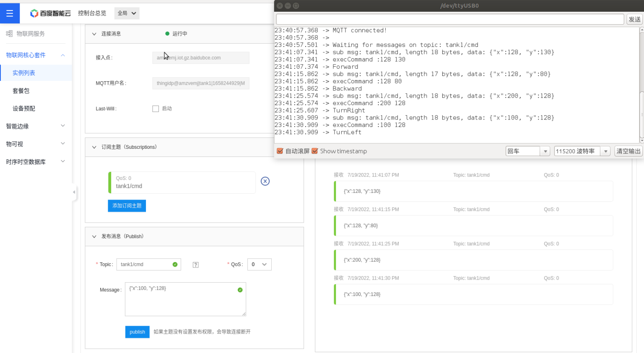
Task: Open the hamburger navigation menu
Action: pyautogui.click(x=10, y=13)
